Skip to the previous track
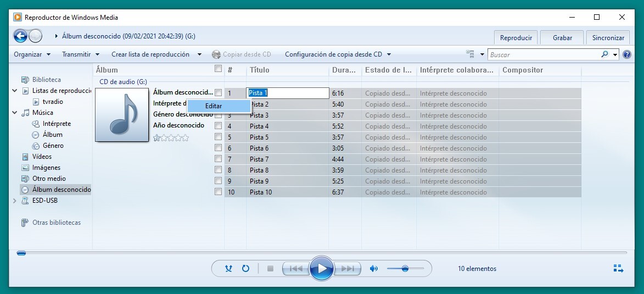The image size is (644, 294). (x=296, y=269)
